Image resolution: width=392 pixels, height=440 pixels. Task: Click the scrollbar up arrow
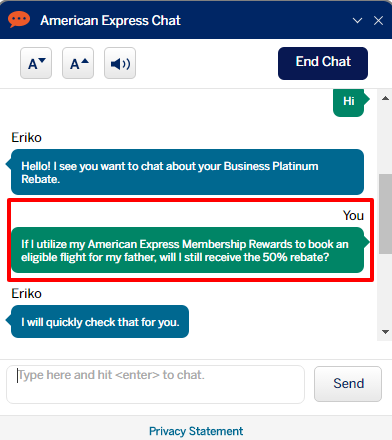pyautogui.click(x=385, y=98)
